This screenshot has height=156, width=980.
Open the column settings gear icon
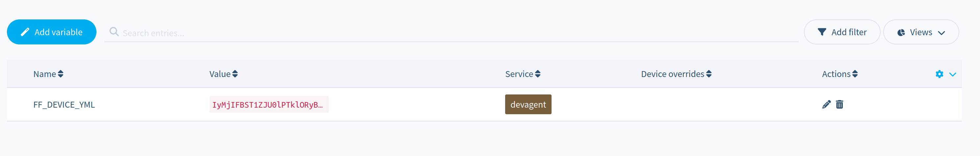point(939,74)
